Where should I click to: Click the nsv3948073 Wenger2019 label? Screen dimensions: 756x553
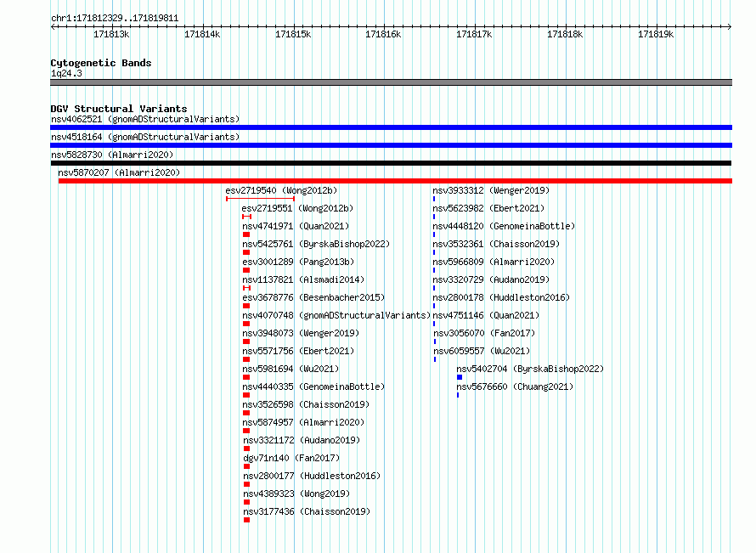301,333
